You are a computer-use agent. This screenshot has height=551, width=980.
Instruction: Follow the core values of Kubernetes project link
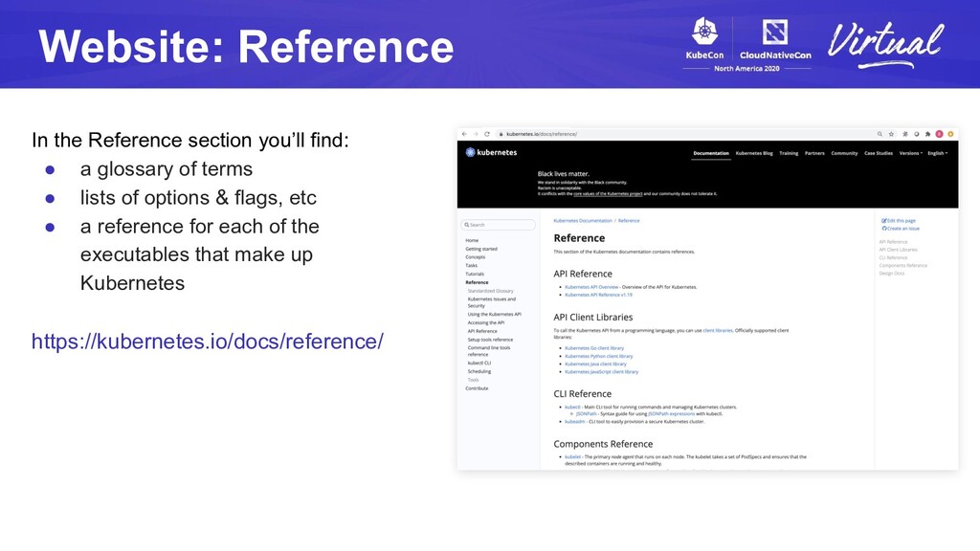tap(608, 193)
